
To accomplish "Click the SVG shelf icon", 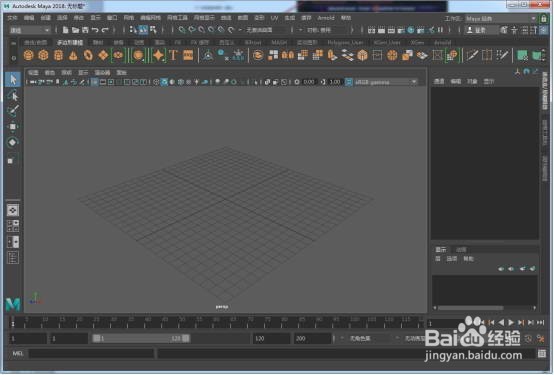I will point(188,55).
